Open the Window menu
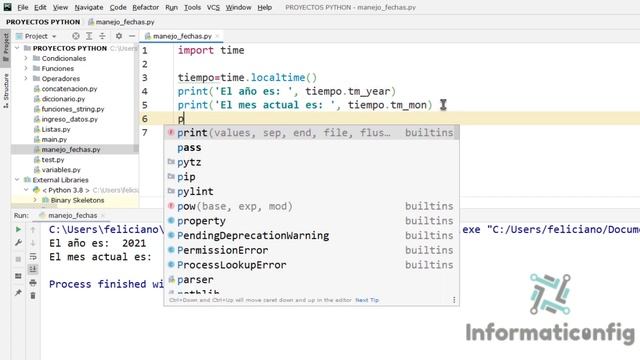Image resolution: width=640 pixels, height=360 pixels. 238,7
